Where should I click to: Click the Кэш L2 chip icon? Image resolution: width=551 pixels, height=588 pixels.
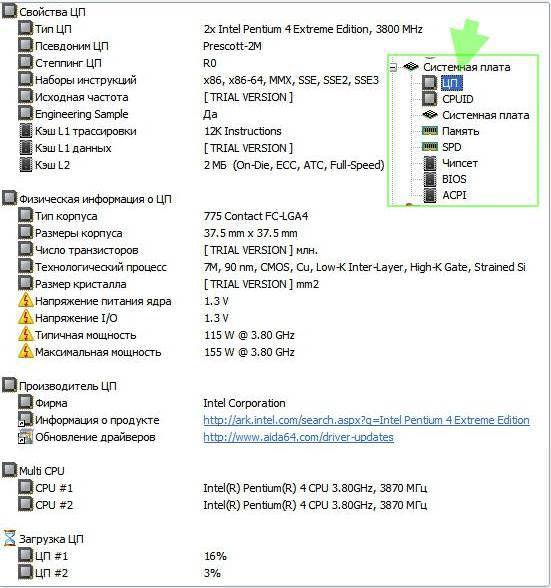click(x=26, y=165)
